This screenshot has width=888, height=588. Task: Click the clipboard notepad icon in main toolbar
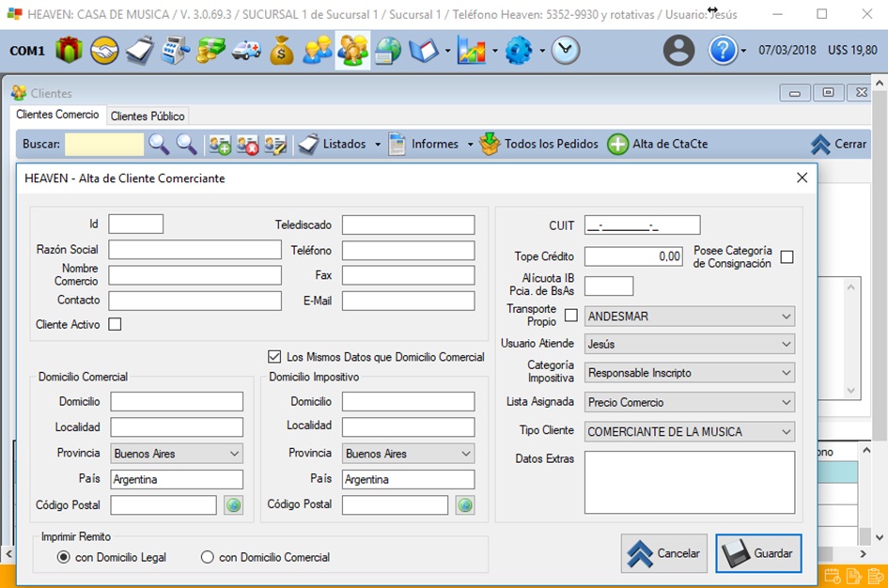(x=140, y=51)
